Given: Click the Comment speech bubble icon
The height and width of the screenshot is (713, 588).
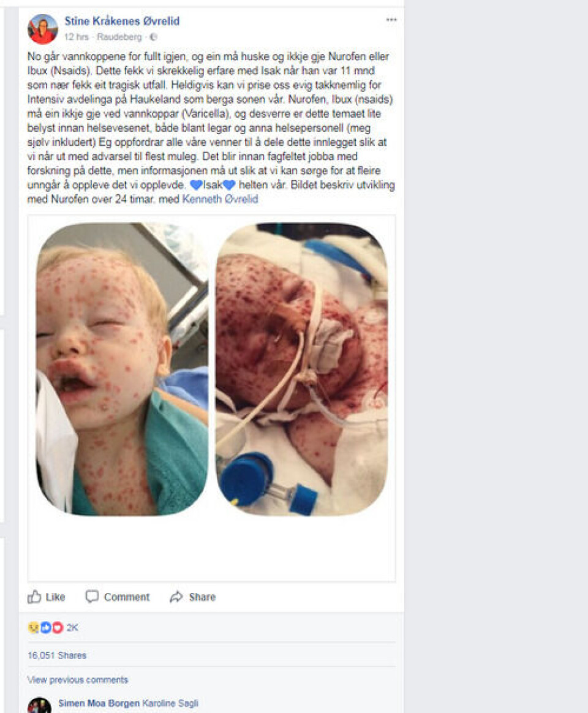Looking at the screenshot, I should (92, 597).
